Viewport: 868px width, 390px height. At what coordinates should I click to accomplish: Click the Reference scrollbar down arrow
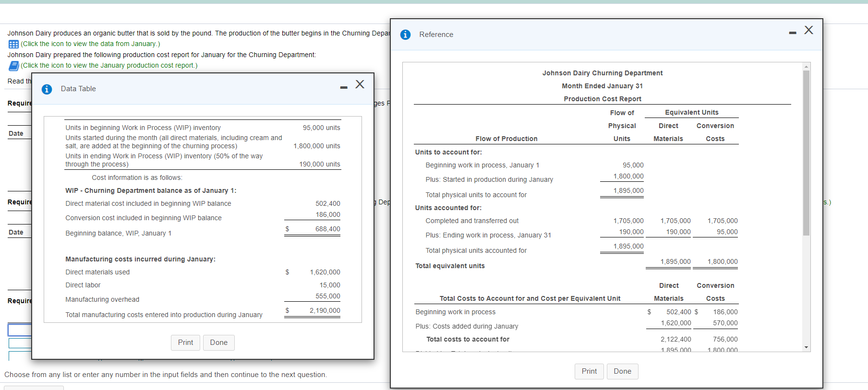click(807, 348)
